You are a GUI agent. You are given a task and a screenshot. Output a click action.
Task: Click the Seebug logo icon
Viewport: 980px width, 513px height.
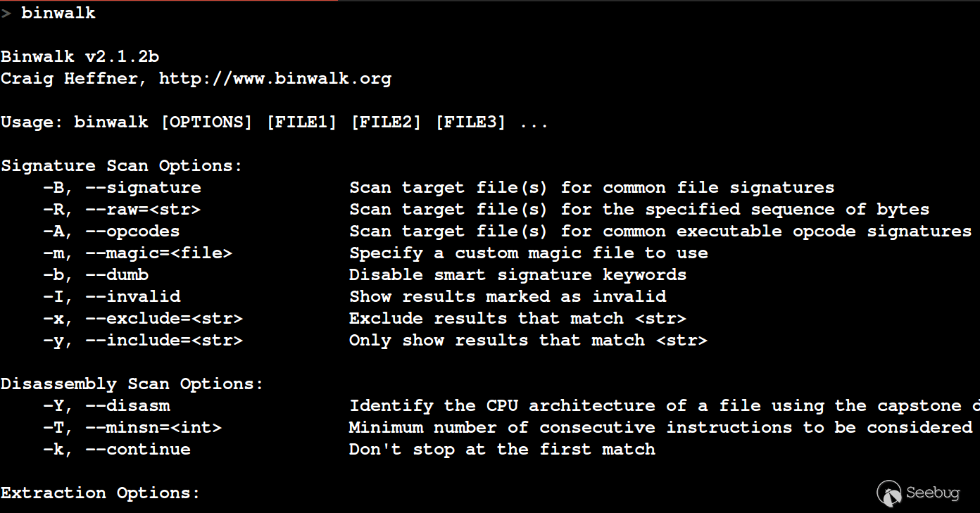coord(889,493)
